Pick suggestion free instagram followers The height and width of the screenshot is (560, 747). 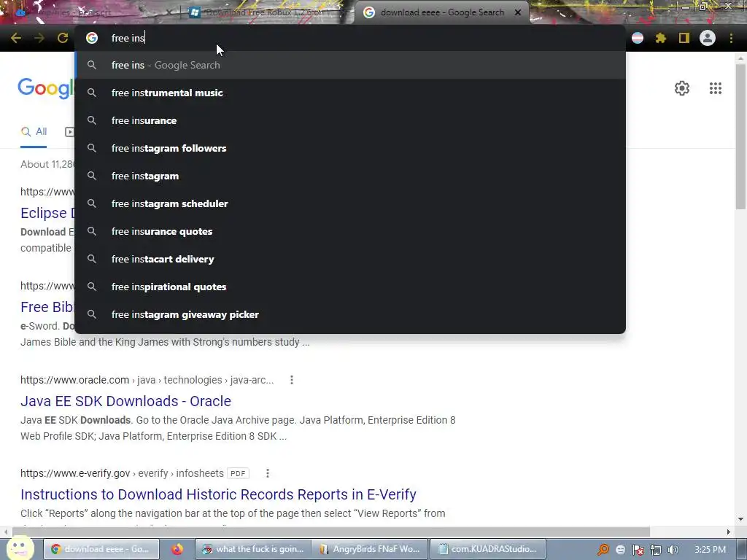click(350, 148)
